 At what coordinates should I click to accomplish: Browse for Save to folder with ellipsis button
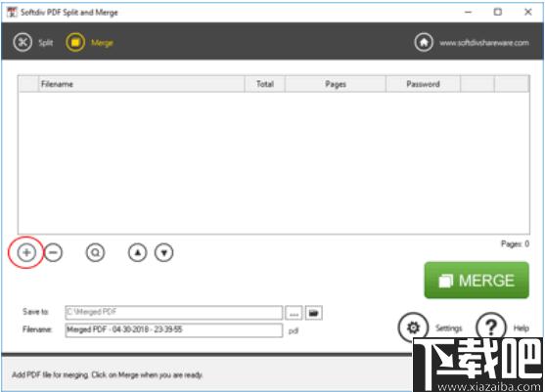point(294,313)
